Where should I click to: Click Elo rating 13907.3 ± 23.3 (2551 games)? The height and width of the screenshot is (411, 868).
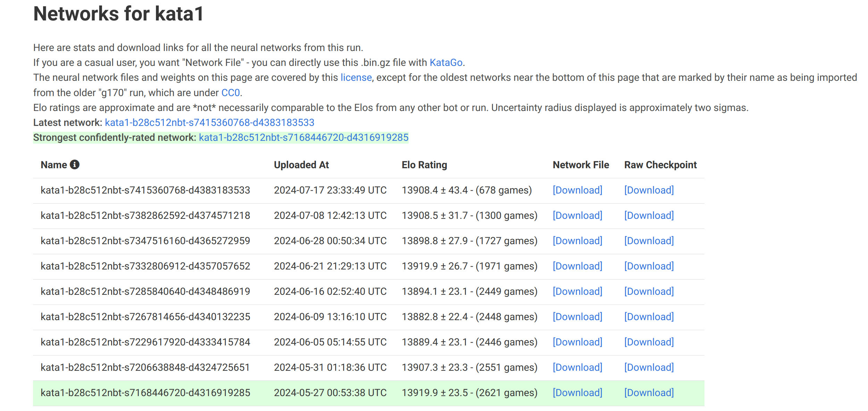469,367
